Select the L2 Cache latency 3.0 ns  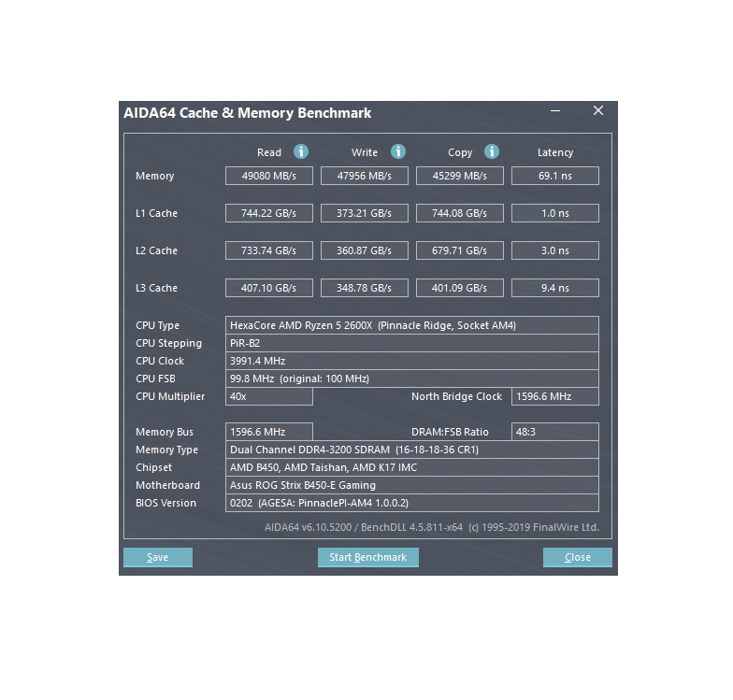555,250
